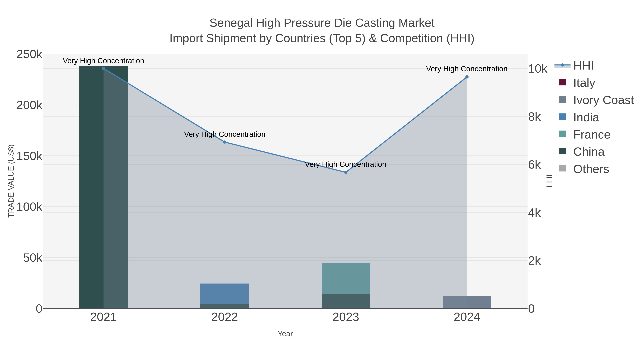Screen dimensions: 644x362
Task: Click the 'TRADE VALUE (US$)' axis title
Action: point(11,181)
